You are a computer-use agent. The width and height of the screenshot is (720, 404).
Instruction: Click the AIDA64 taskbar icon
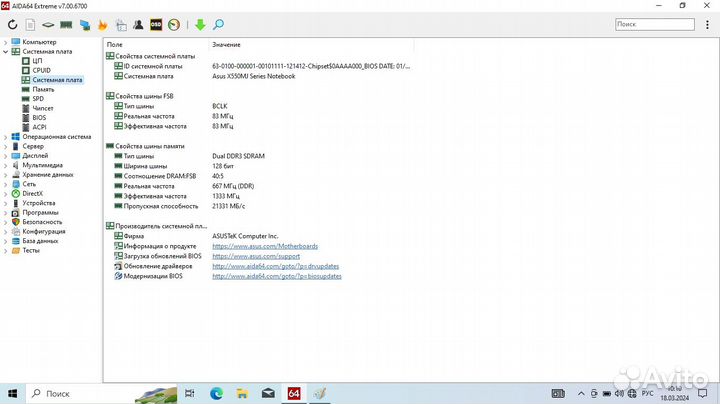click(294, 393)
